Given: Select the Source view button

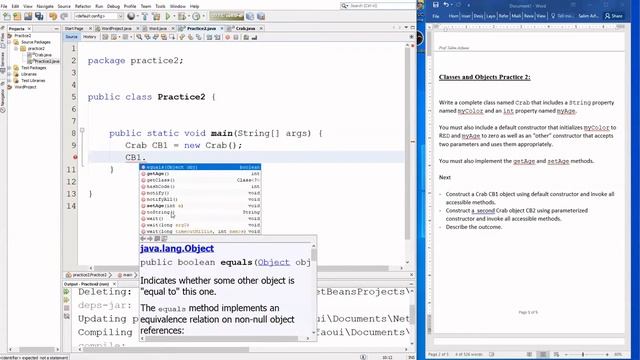Looking at the screenshot, I should [71, 37].
